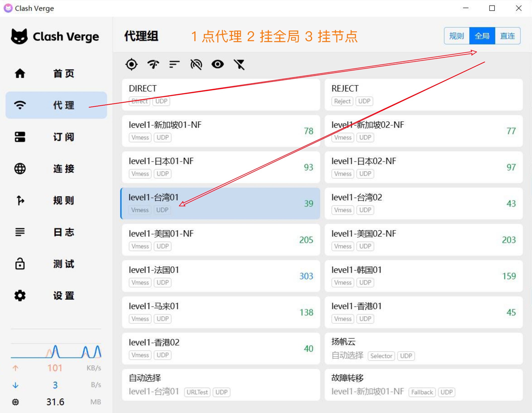The height and width of the screenshot is (413, 532).
Task: Click the sort proxies icon
Action: point(174,64)
